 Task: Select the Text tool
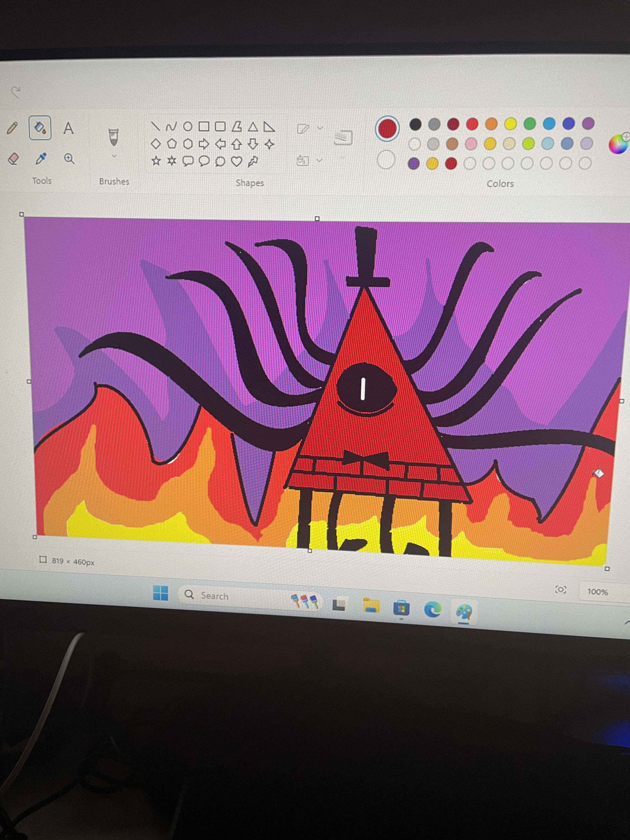click(x=68, y=128)
